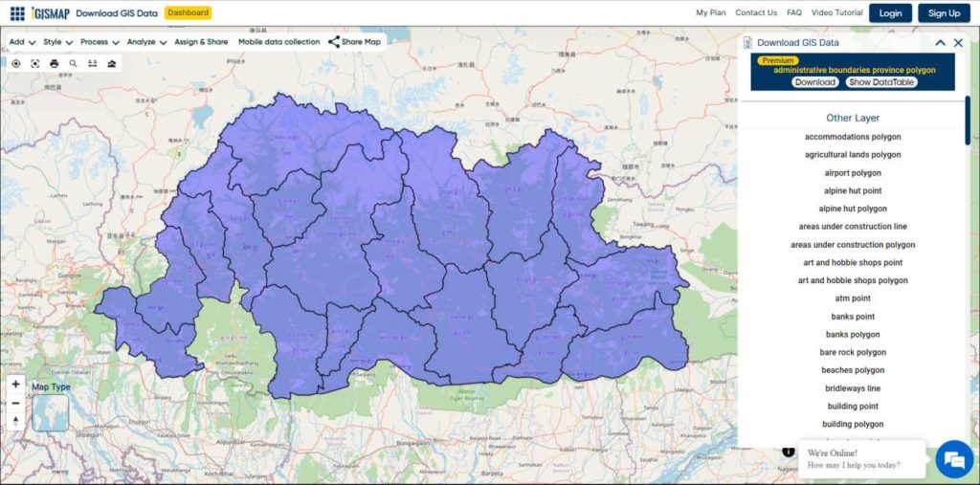This screenshot has height=485, width=980.
Task: Click the Dashboard button
Action: point(189,12)
